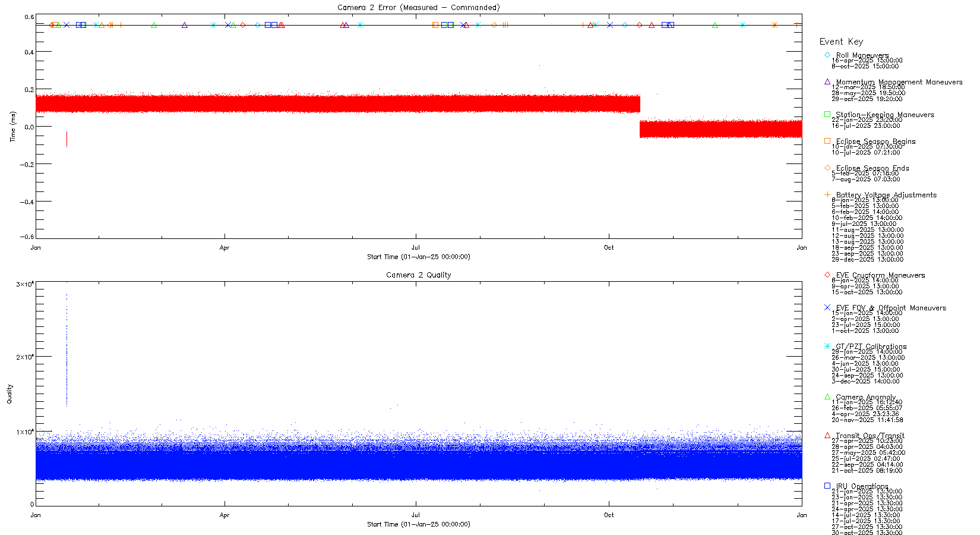Viewport: 980px width, 535px height.
Task: Click the blue X marker at early October
Action: [x=610, y=25]
